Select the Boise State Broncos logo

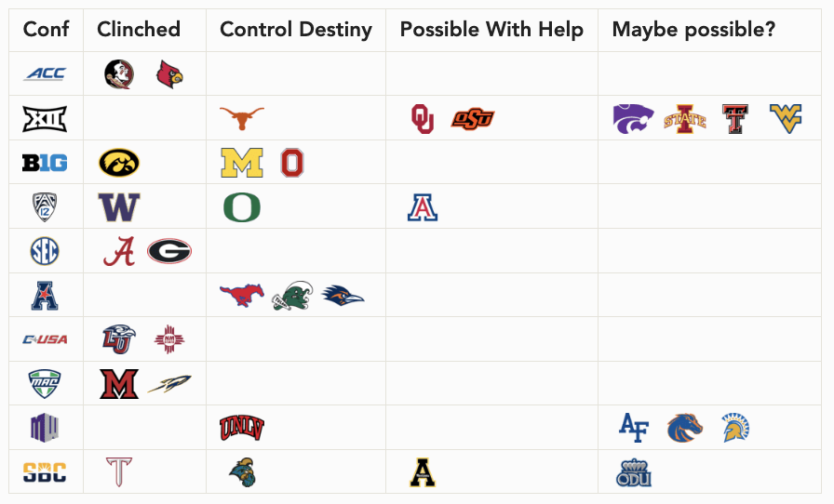tap(684, 428)
